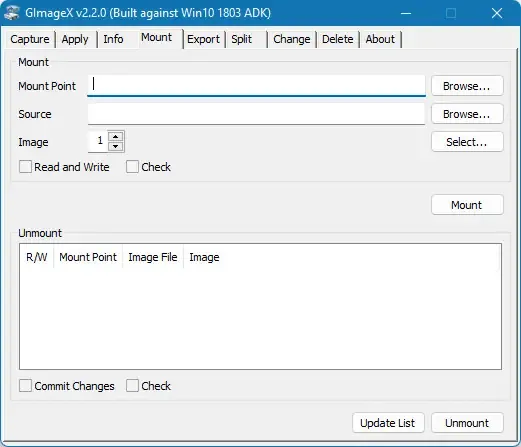Viewport: 521px width, 447px height.
Task: Minimize the GImageX window
Action: [x=406, y=13]
